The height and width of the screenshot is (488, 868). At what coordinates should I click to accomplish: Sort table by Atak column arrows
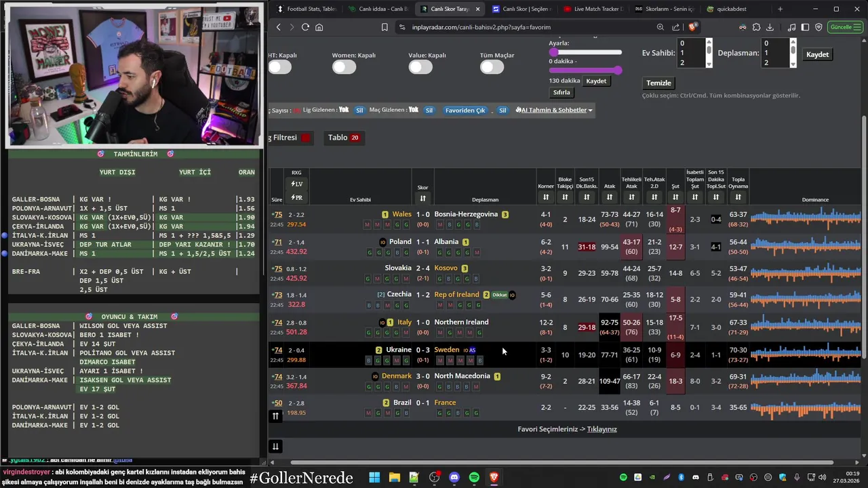pos(610,197)
